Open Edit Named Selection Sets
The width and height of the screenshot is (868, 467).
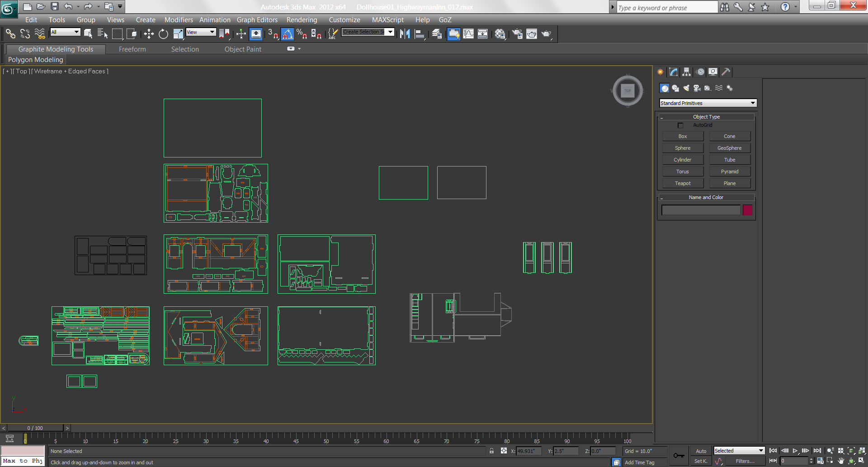tap(332, 34)
